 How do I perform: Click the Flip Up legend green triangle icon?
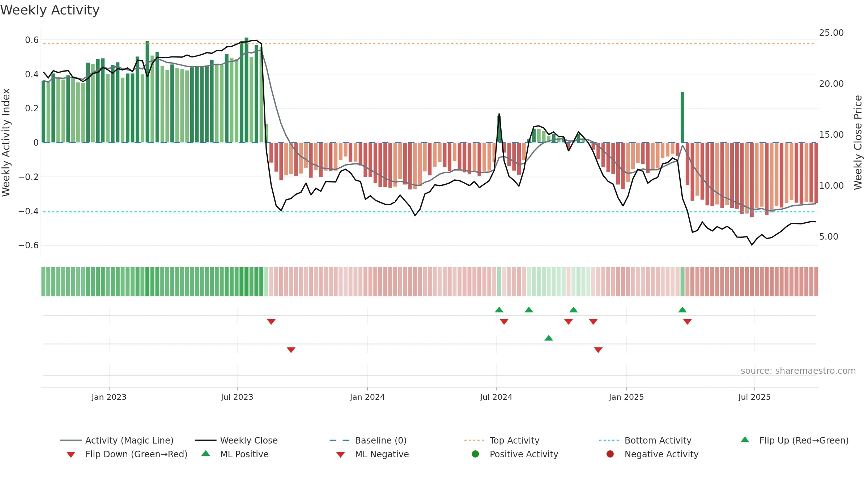[745, 440]
